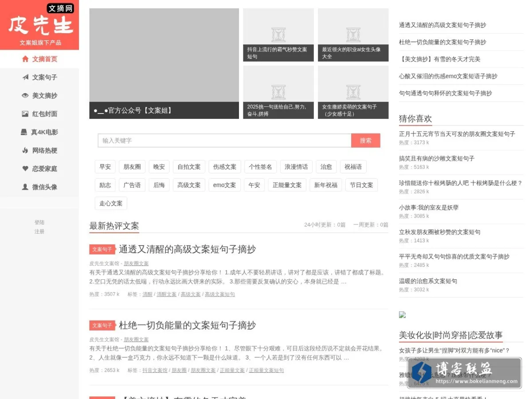Open sidebar link 【美文摘抄】有雪的冬天才完美
This screenshot has width=532, height=399.
click(439, 59)
